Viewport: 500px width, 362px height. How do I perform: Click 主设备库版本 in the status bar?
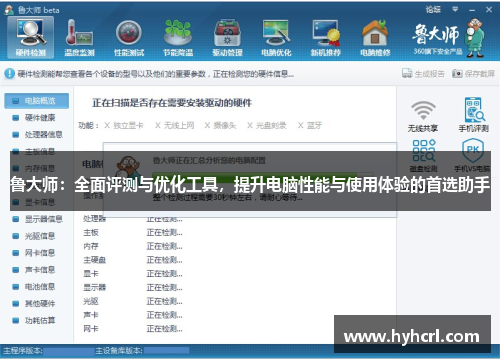click(x=119, y=351)
